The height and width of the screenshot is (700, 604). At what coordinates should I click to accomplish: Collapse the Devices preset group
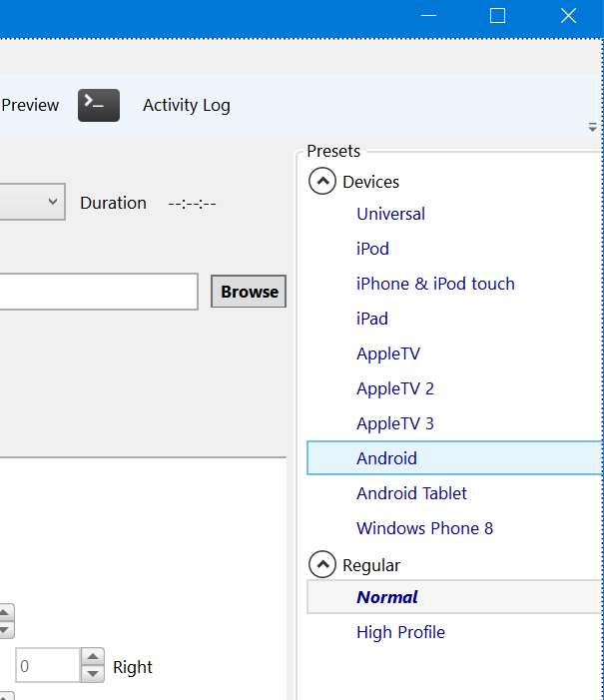click(321, 182)
